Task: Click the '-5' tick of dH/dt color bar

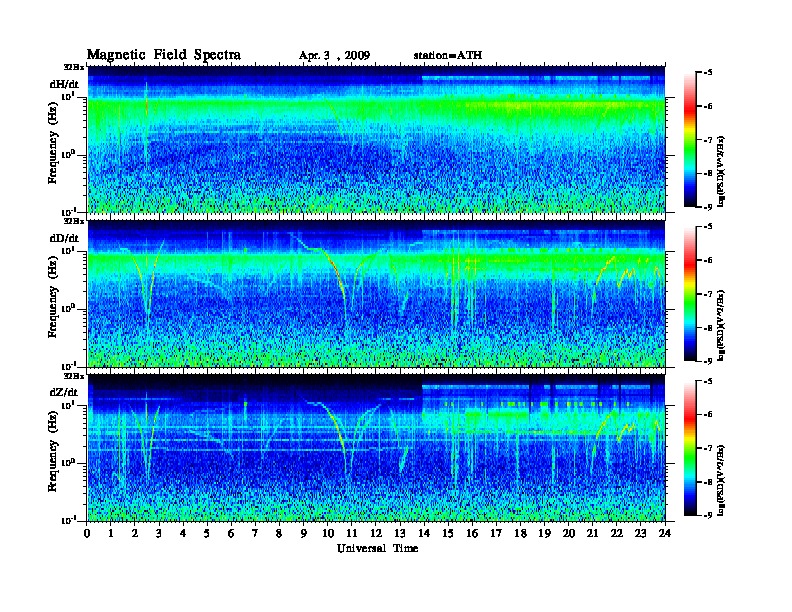Action: 708,73
